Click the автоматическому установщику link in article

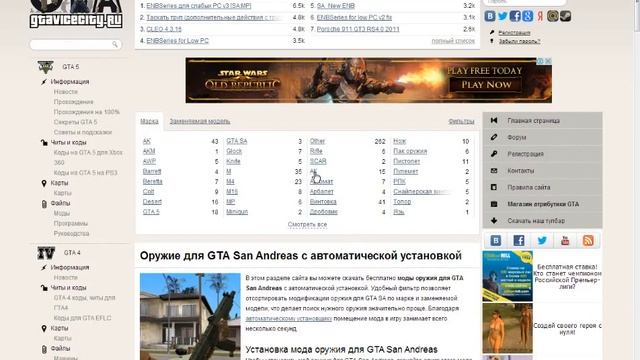pos(289,318)
